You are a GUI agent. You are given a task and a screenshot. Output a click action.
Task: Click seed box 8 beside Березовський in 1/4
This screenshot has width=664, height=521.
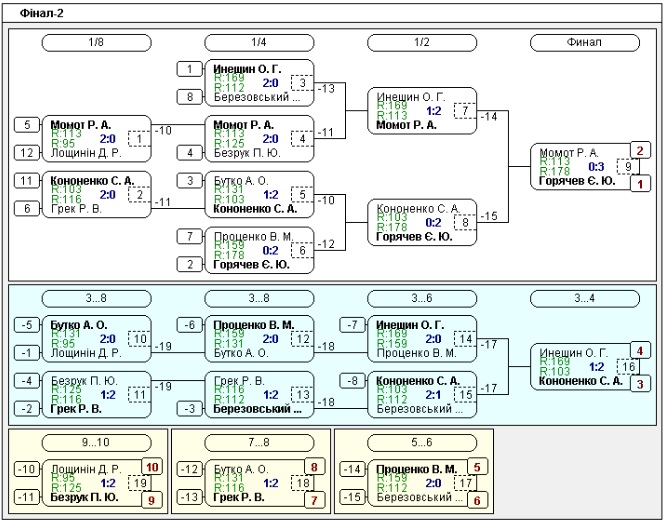[190, 97]
